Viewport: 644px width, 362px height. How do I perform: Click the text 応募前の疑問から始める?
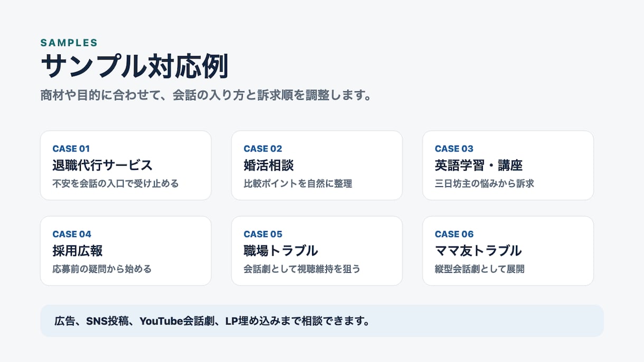click(102, 269)
